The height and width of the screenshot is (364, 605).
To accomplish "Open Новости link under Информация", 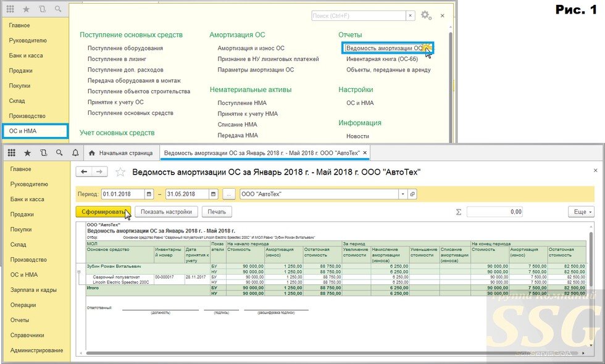I will click(x=357, y=136).
